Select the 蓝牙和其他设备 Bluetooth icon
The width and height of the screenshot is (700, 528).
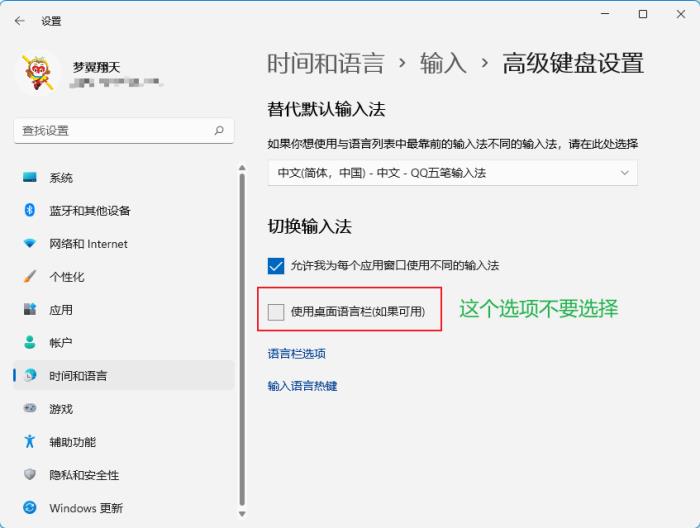pos(30,211)
